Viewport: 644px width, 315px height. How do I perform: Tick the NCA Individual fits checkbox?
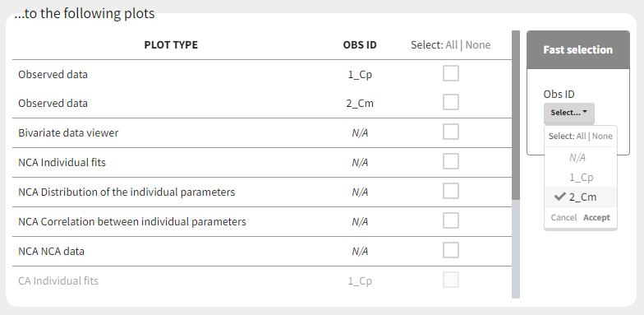(x=450, y=161)
